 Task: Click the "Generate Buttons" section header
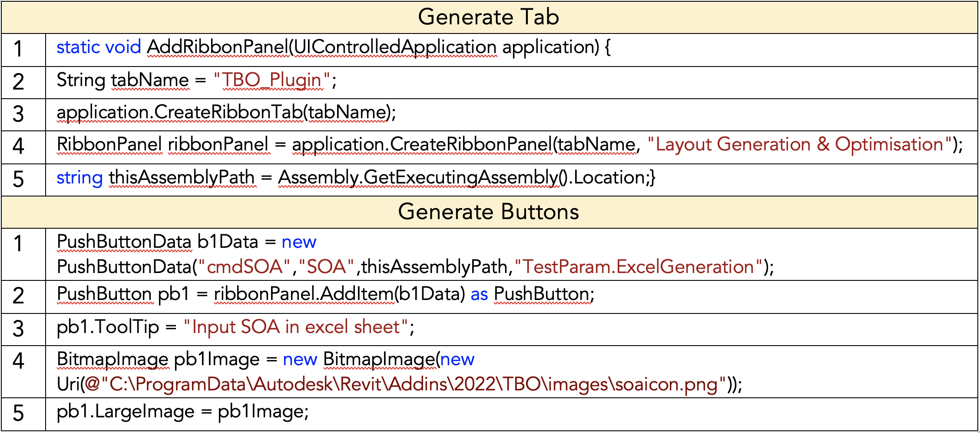pyautogui.click(x=488, y=212)
